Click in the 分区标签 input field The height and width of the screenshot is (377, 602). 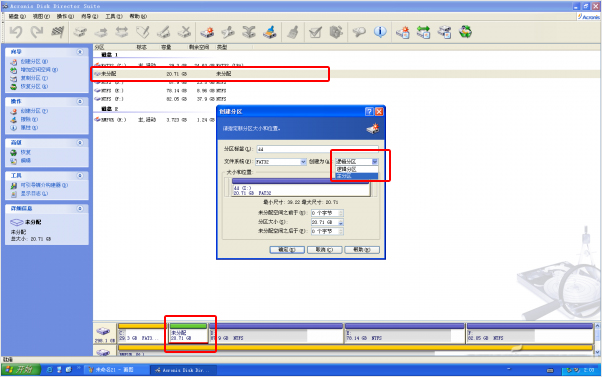tap(317, 149)
